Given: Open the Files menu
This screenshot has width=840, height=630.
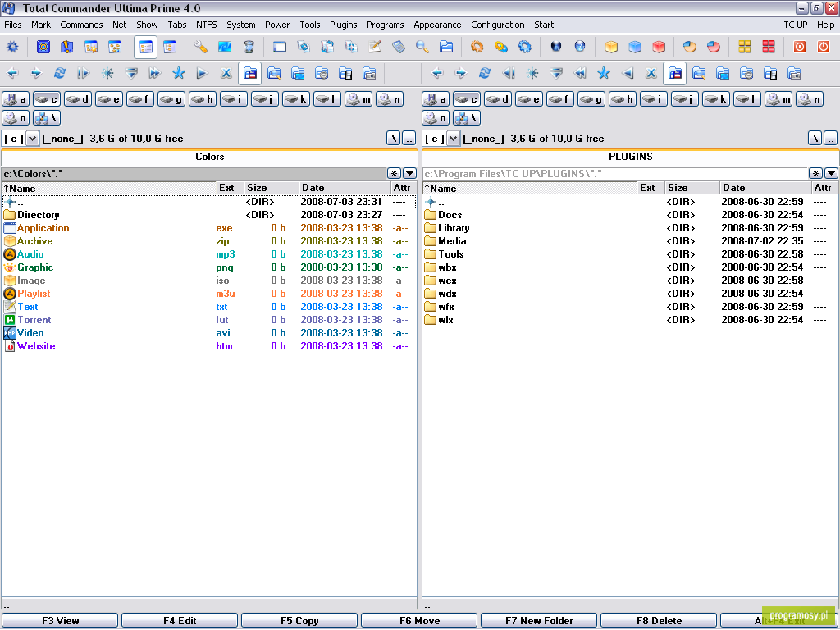Looking at the screenshot, I should pos(13,25).
